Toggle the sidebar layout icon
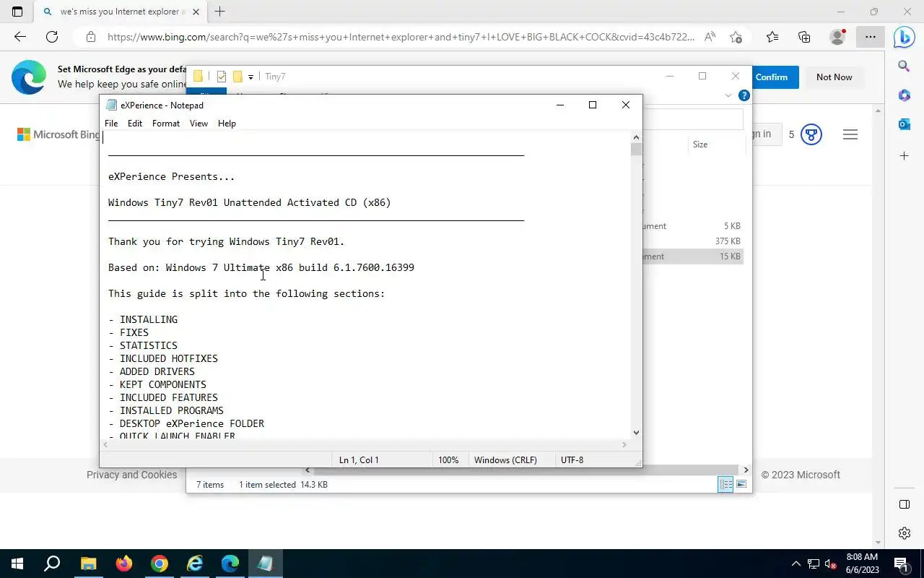 [904, 504]
